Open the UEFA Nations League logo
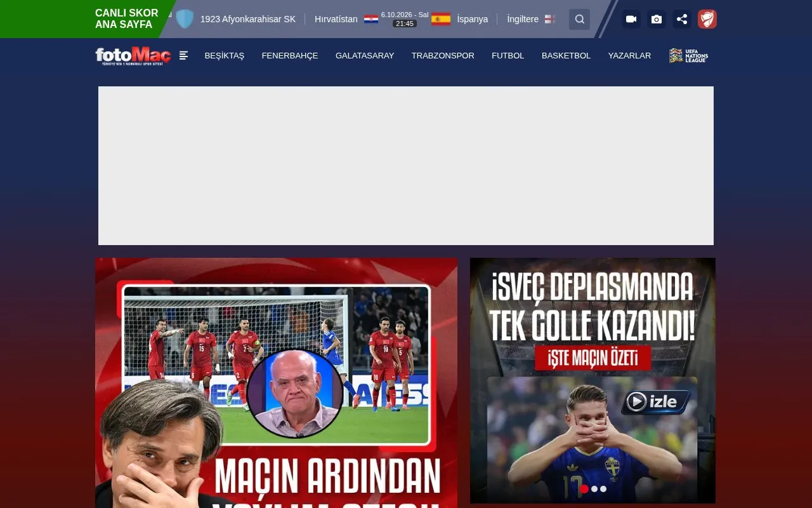812x508 pixels. [688, 56]
